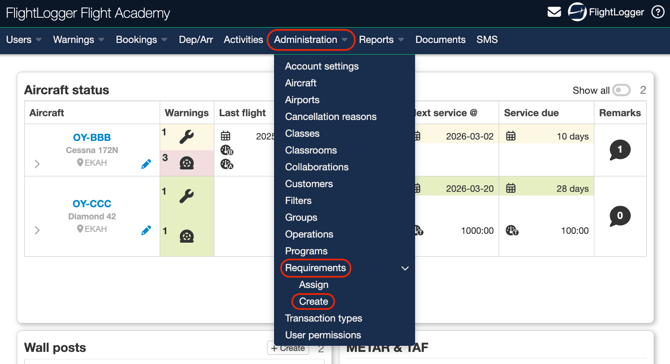The width and height of the screenshot is (670, 364).
Task: Click the hours clock icon next to 100:00
Action: (x=512, y=231)
